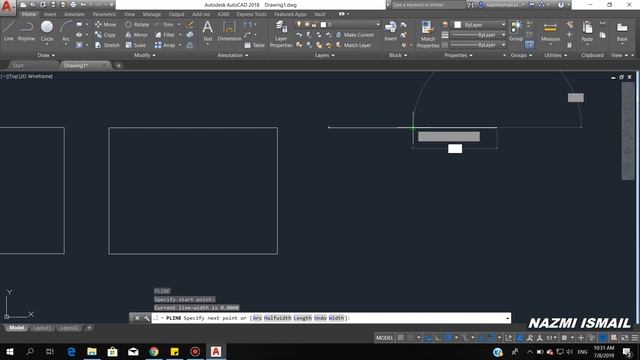Click the help search keyword field
This screenshot has width=640, height=360.
coord(428,5)
